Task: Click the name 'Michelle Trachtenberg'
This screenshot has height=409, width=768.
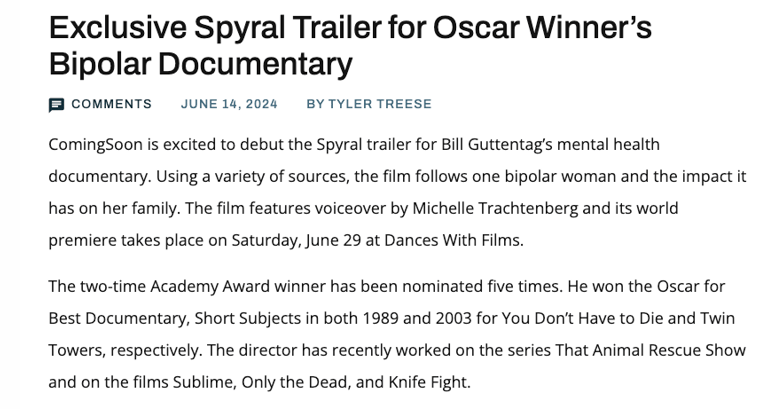Action: [495, 209]
